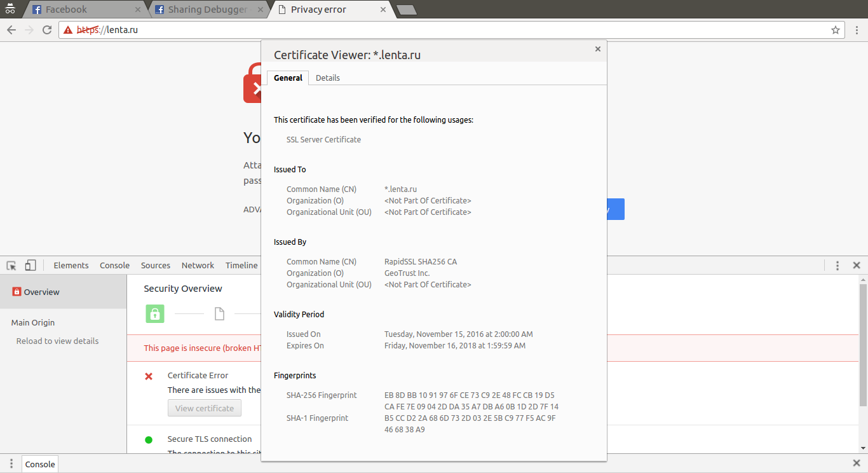
Task: Click the Expires On date value
Action: coord(455,345)
